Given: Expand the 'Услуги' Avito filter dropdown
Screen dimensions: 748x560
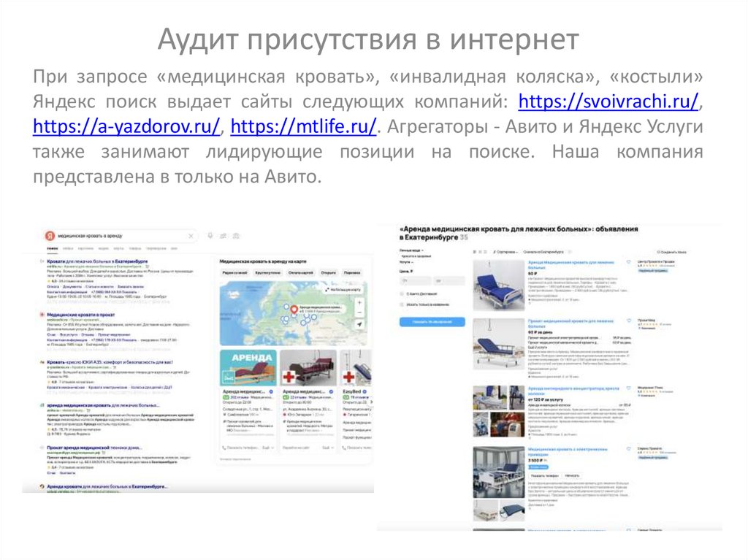Looking at the screenshot, I should pyautogui.click(x=406, y=262).
